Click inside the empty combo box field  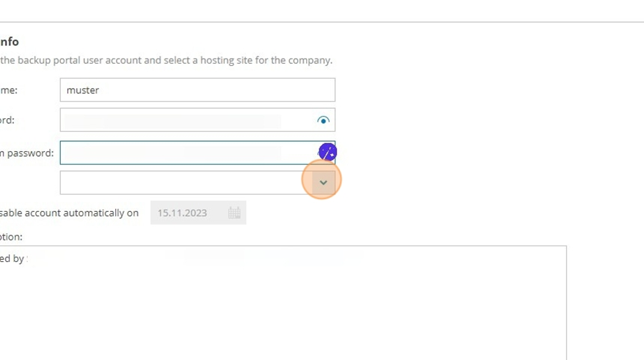(186, 183)
